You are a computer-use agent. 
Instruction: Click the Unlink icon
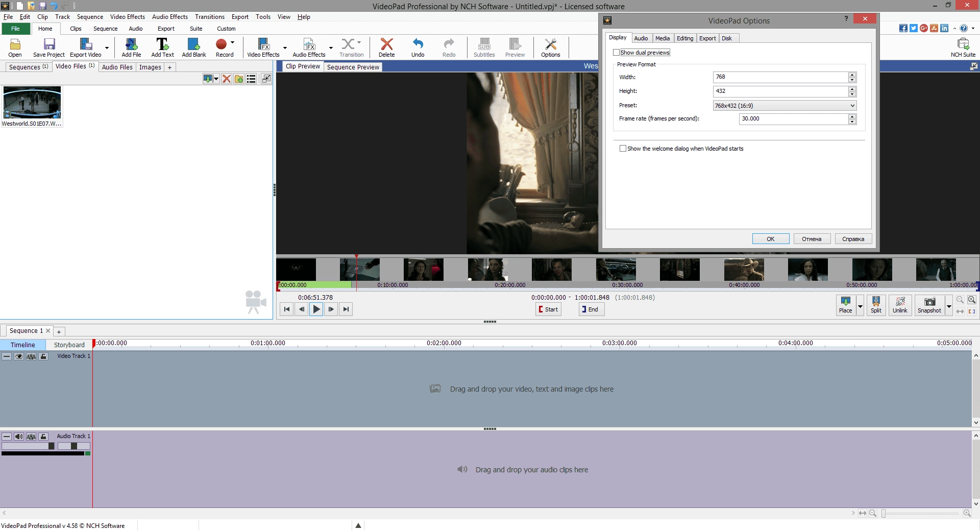900,305
